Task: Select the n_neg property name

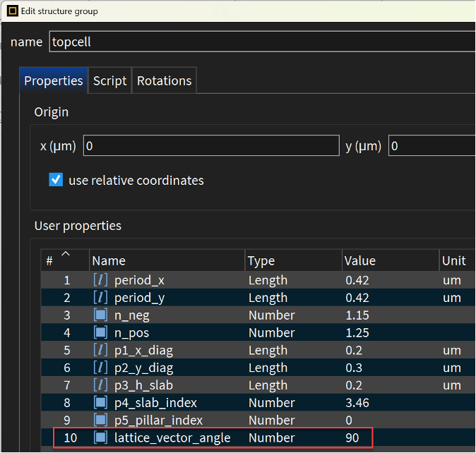Action: click(132, 315)
